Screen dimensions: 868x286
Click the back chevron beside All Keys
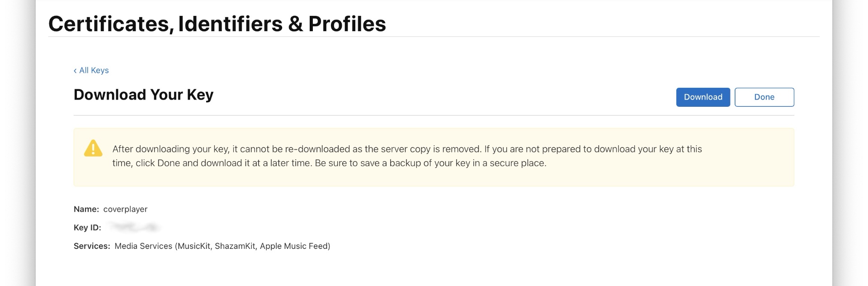(75, 71)
